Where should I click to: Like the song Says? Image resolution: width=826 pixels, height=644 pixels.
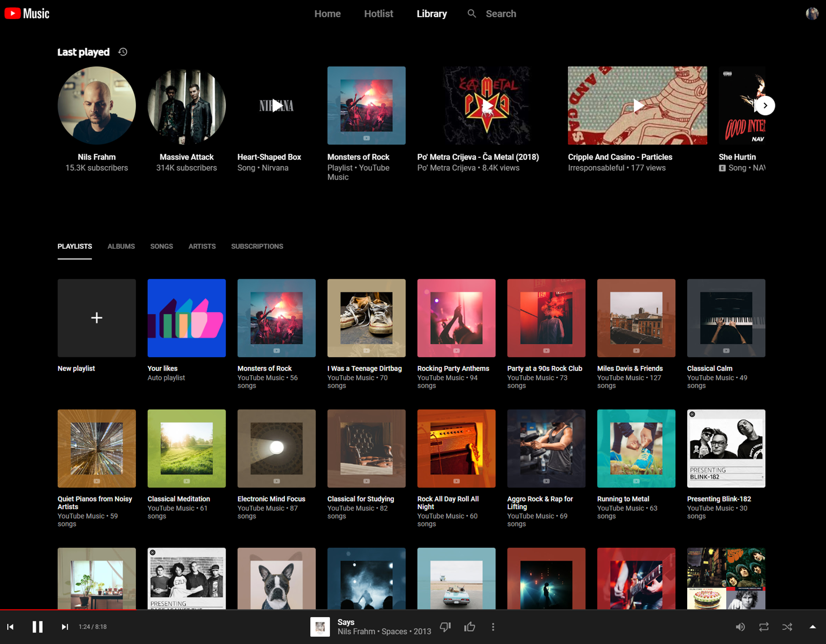(470, 626)
